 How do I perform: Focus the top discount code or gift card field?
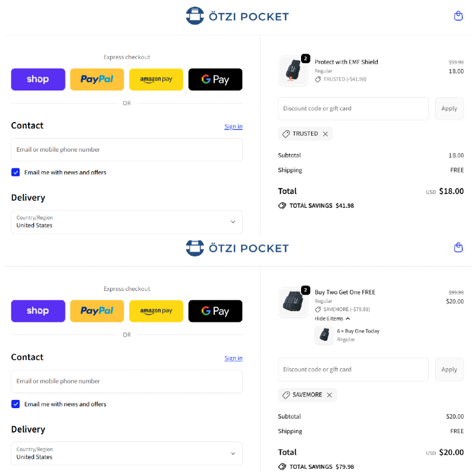pyautogui.click(x=353, y=109)
